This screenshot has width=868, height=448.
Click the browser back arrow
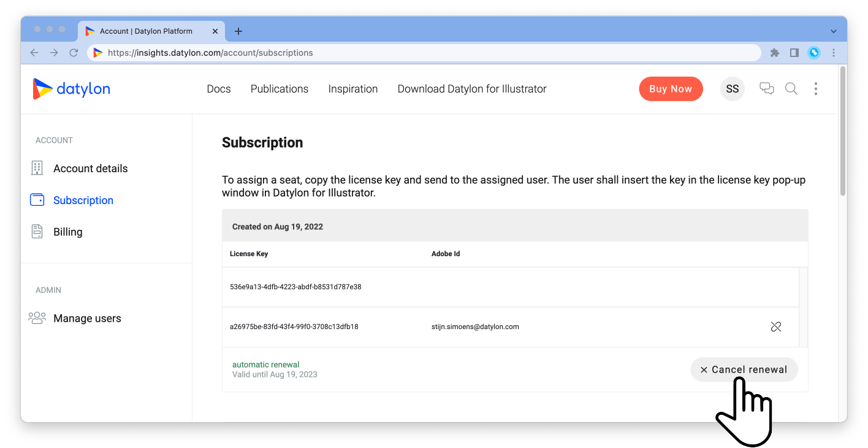(x=34, y=53)
